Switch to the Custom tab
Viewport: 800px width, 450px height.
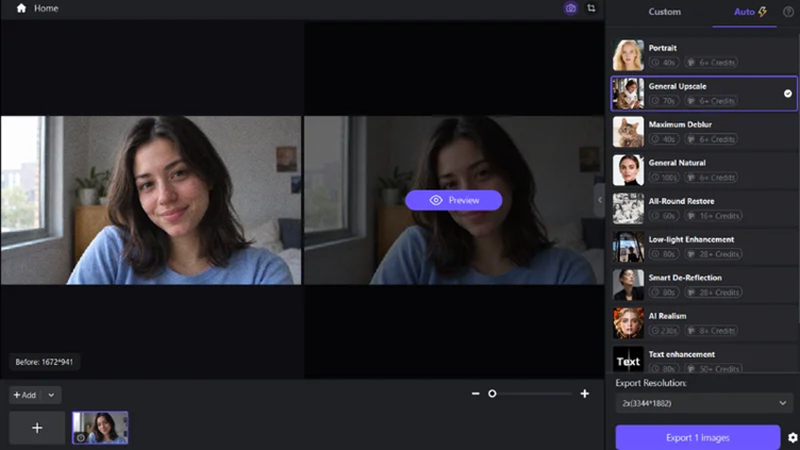coord(664,12)
